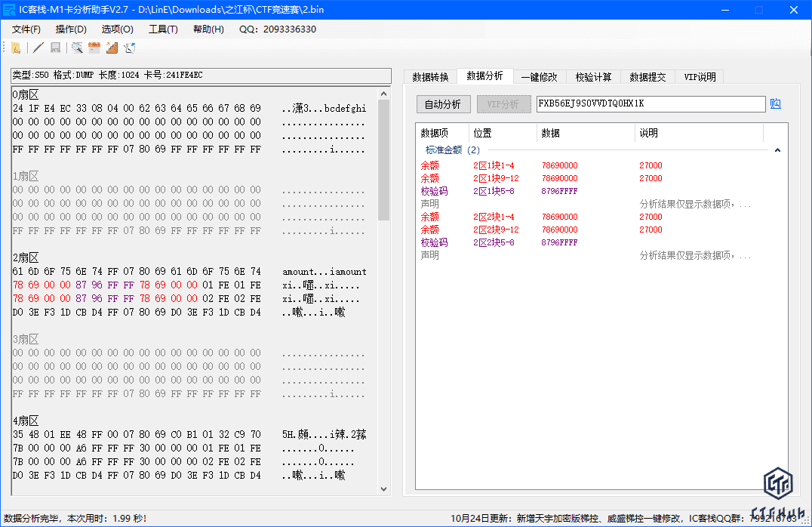Open the 选项(O) menu

click(117, 29)
